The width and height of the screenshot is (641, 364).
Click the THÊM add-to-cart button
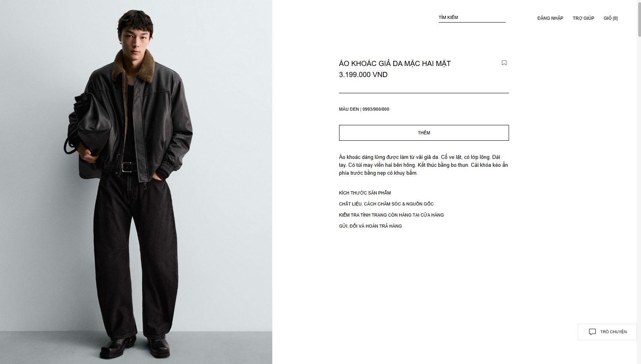click(x=424, y=133)
